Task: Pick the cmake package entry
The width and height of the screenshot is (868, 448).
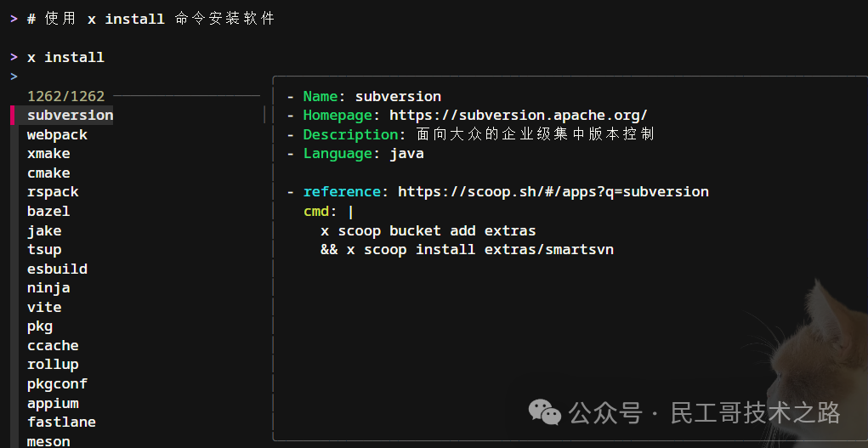Action: [48, 173]
